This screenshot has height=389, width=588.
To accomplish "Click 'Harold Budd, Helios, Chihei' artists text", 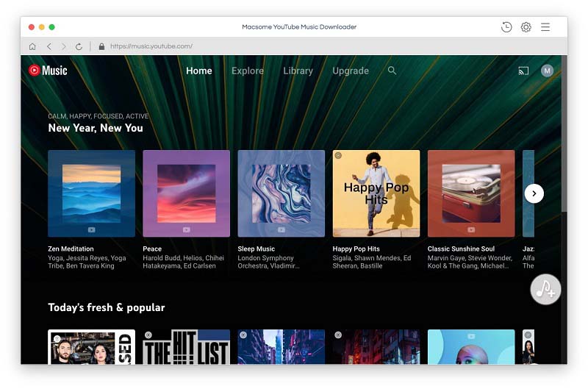I will click(x=183, y=258).
